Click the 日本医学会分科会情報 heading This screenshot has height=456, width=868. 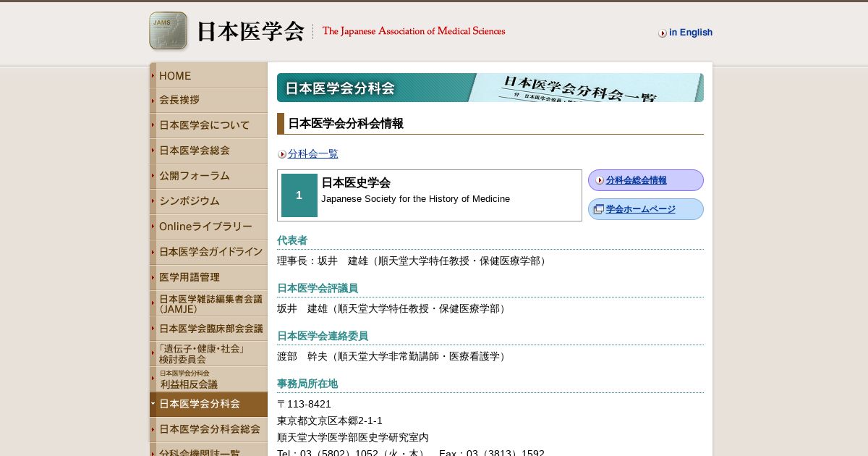pos(346,124)
